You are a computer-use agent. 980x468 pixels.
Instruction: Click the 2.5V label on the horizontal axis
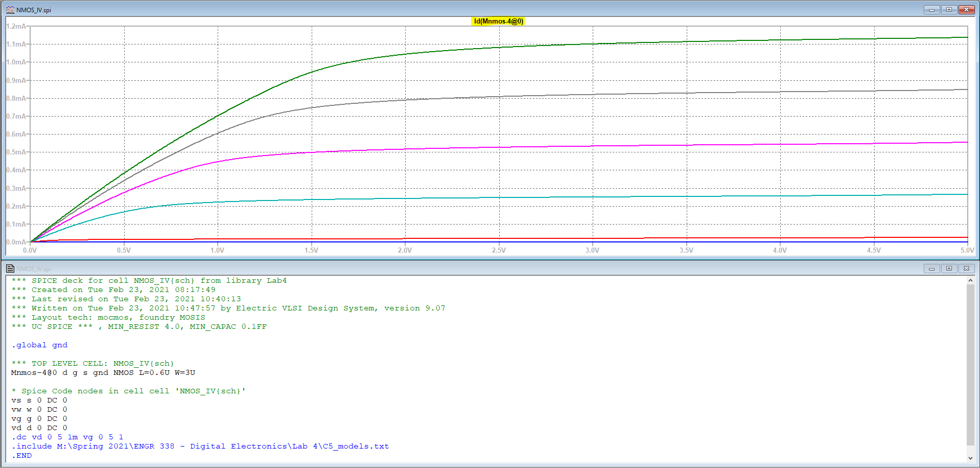click(499, 250)
